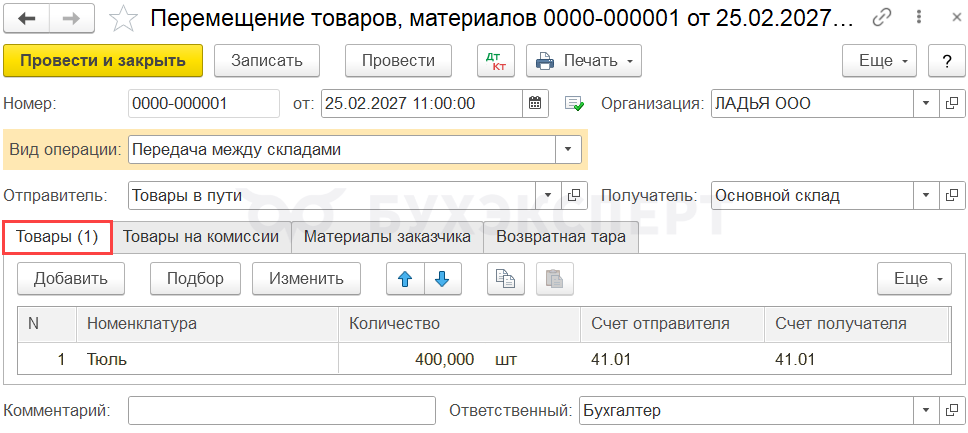Select the Тюль nomenclature cell
This screenshot has height=433, width=968.
(207, 359)
